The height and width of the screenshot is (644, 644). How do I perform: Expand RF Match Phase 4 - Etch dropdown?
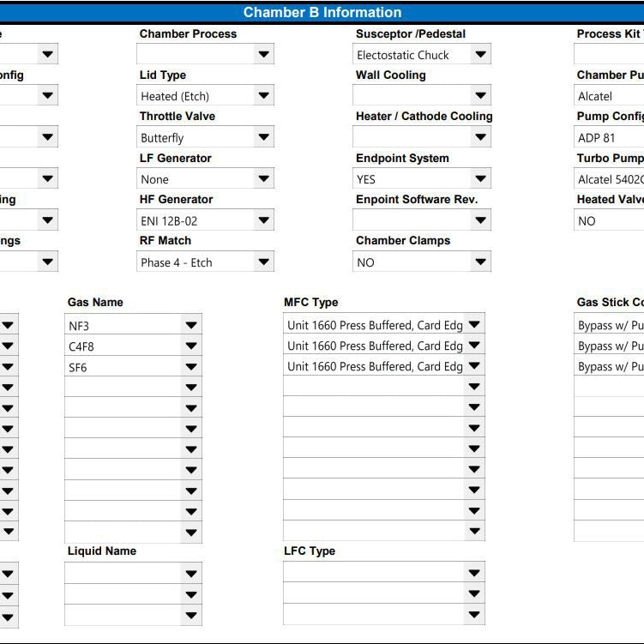[263, 262]
